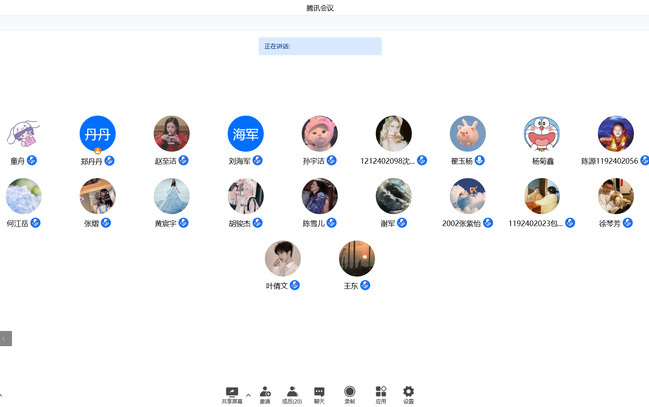Click the 正在讲话 speaking status bar

(x=319, y=46)
